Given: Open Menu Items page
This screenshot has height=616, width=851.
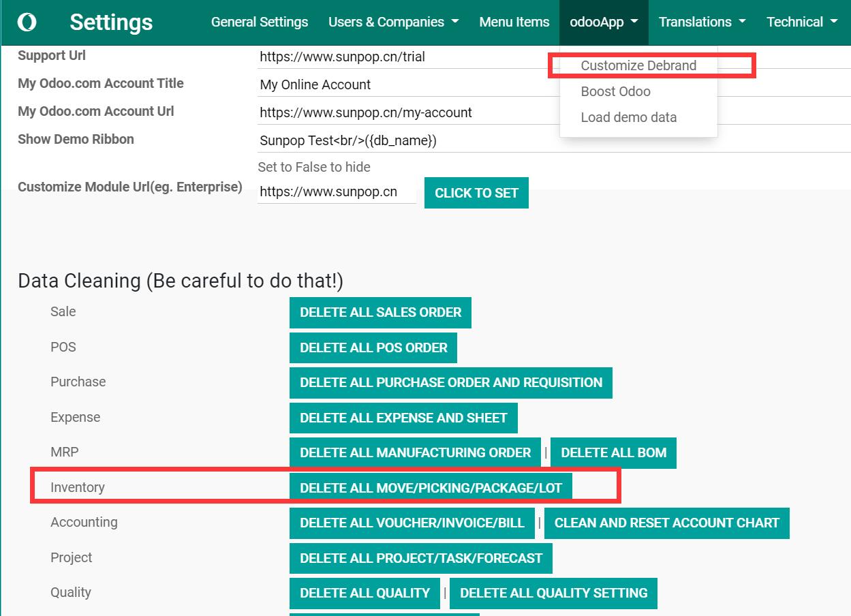Looking at the screenshot, I should (514, 22).
